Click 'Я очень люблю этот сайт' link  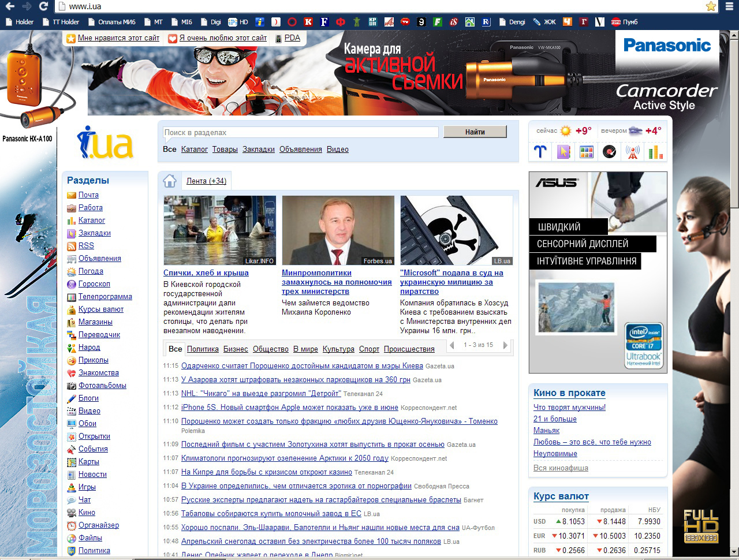point(223,38)
